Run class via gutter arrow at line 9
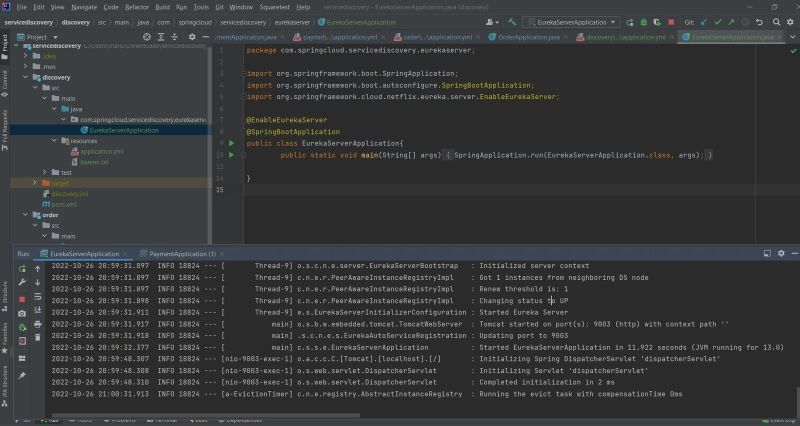 [x=232, y=143]
